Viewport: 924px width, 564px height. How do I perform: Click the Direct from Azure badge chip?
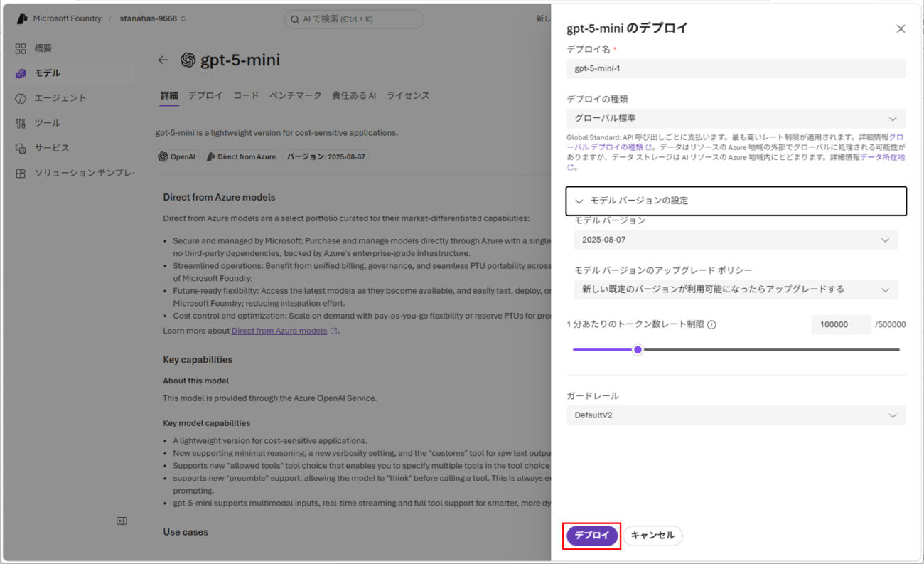tap(242, 157)
